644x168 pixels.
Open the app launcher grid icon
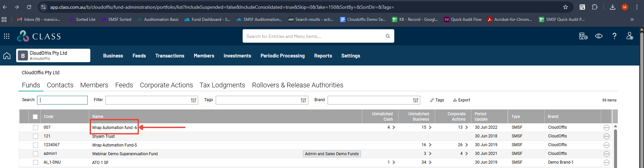pyautogui.click(x=6, y=36)
